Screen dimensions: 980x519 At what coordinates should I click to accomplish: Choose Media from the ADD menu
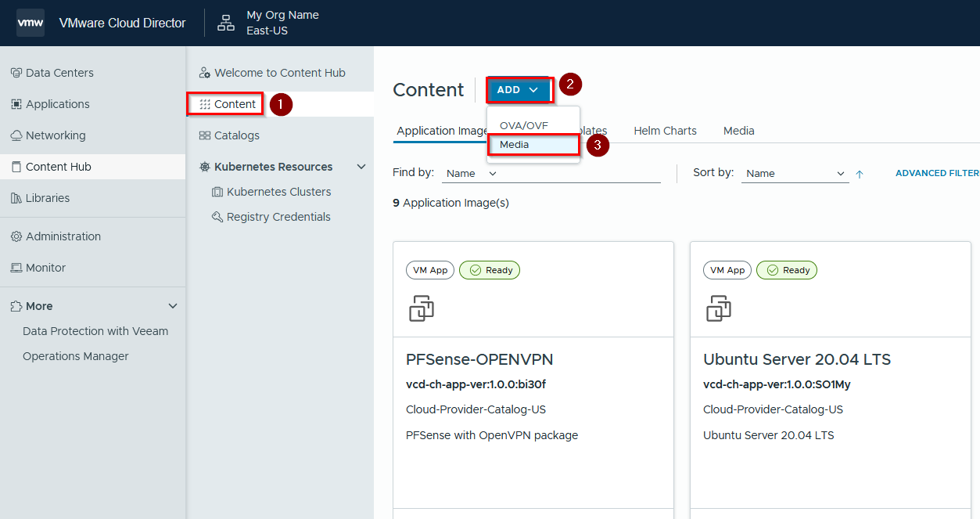(x=533, y=145)
